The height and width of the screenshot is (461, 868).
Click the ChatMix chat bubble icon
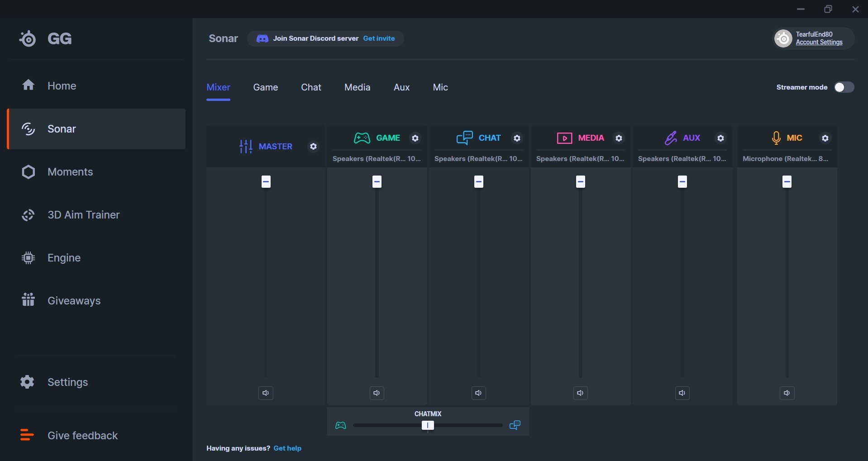[x=515, y=425]
